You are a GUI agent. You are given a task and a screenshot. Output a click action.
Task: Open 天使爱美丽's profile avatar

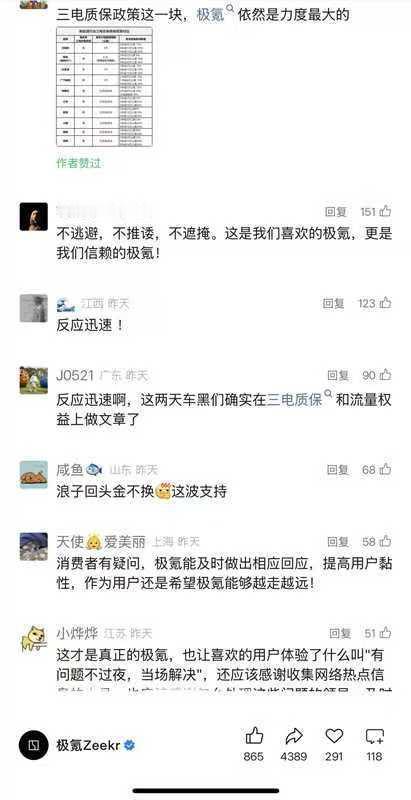[x=34, y=546]
